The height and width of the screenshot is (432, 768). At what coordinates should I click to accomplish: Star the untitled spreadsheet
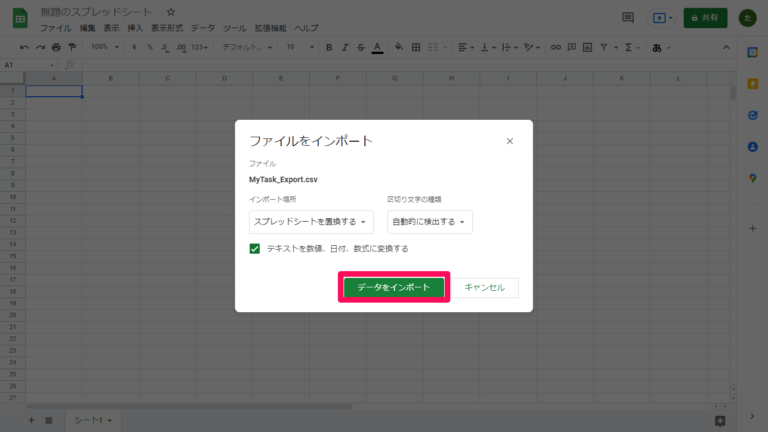(x=170, y=12)
